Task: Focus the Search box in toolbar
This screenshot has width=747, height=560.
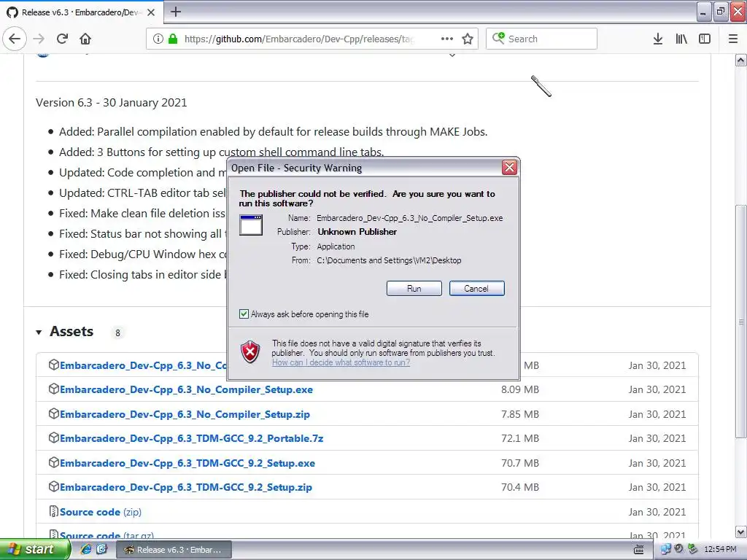Action: (x=541, y=39)
